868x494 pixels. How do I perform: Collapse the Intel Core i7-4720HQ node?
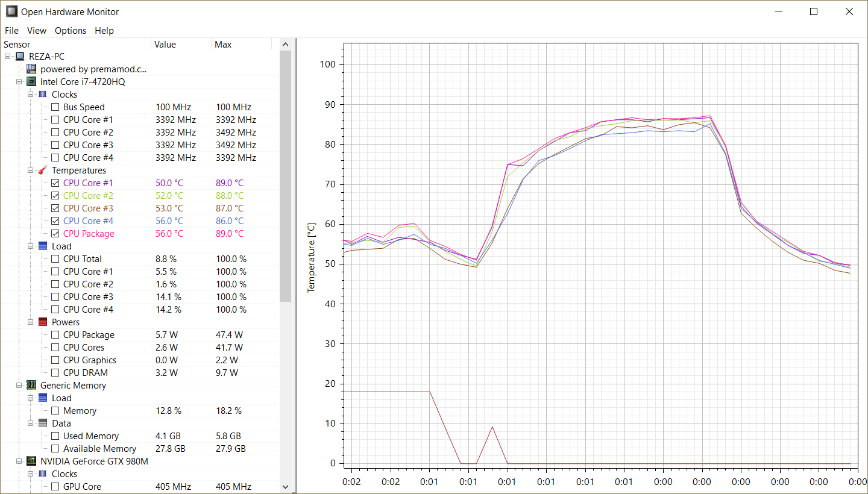19,81
